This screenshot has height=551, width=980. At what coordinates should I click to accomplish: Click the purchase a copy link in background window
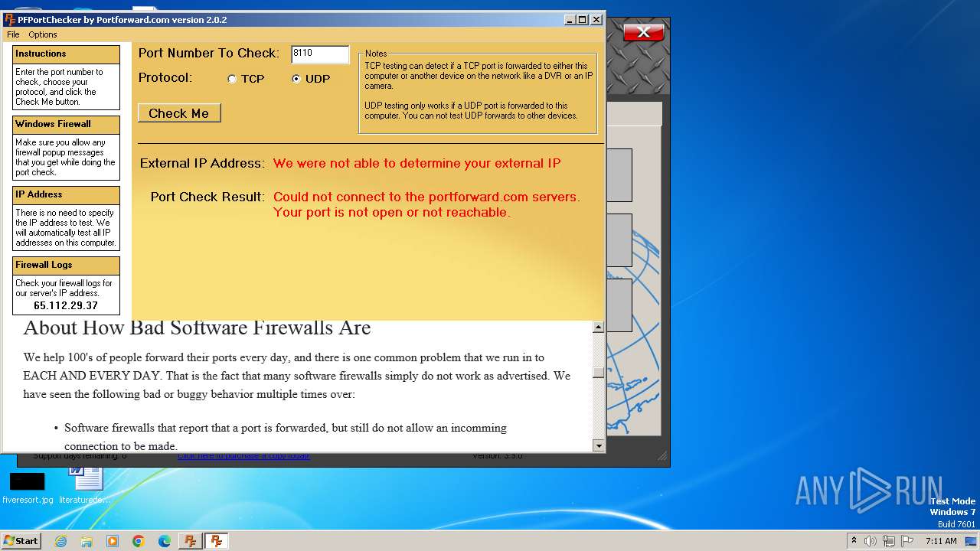click(243, 456)
